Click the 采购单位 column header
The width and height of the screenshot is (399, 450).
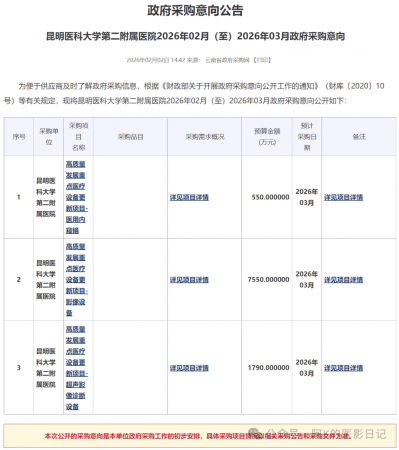coord(49,137)
